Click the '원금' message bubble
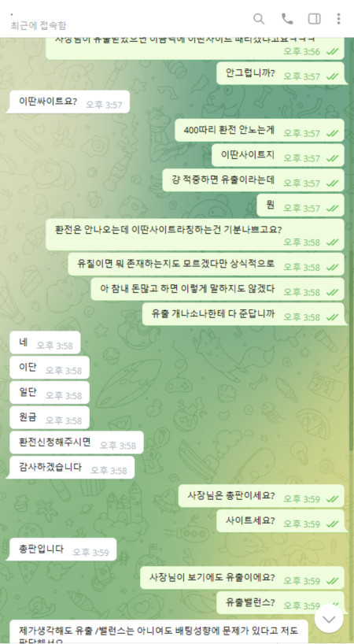354x644 pixels. coord(48,418)
